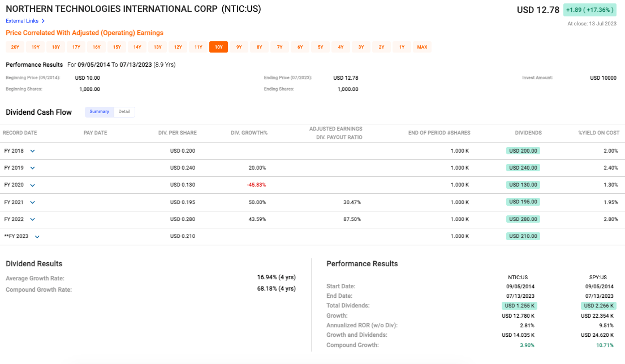Click the USD 240.00 dividend badge

523,168
